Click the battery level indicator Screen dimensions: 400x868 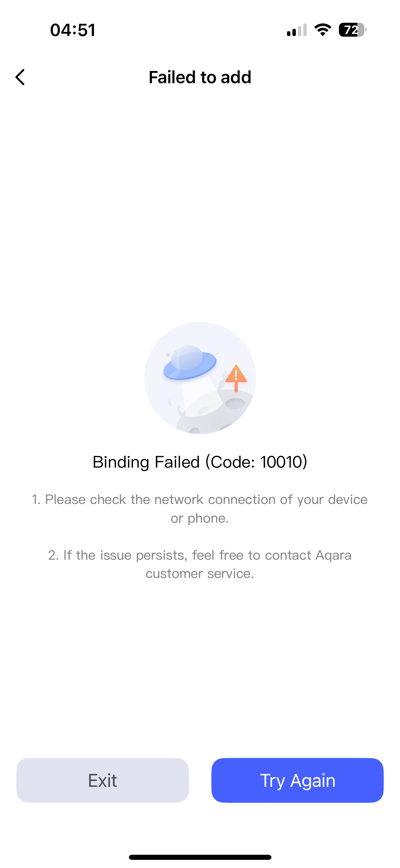(352, 30)
